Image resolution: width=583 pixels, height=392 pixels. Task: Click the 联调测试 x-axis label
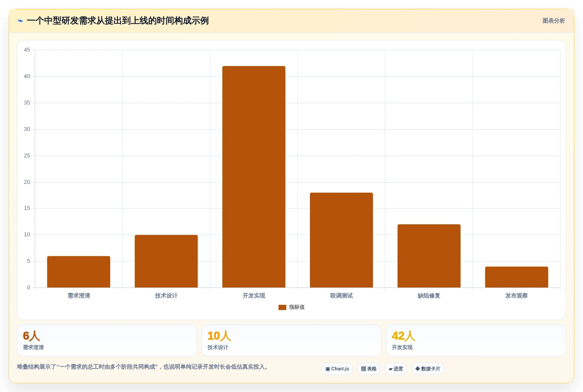[x=342, y=296]
